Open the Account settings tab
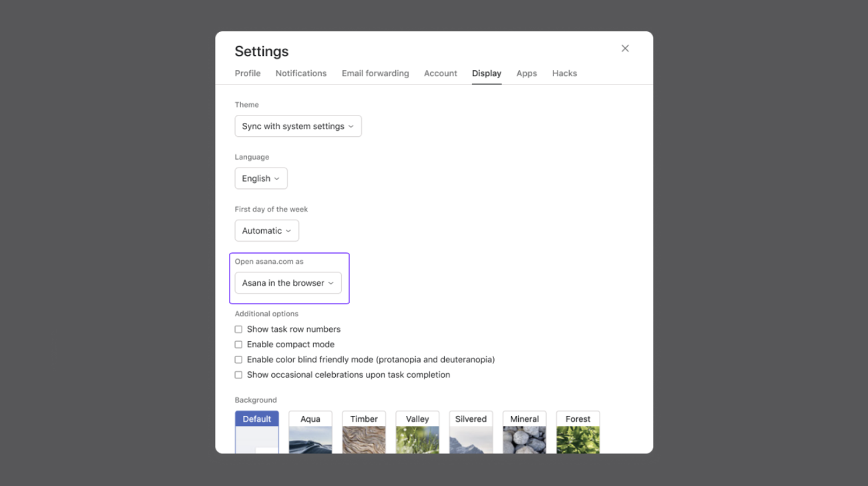Screen dimensions: 868x486 pyautogui.click(x=440, y=73)
